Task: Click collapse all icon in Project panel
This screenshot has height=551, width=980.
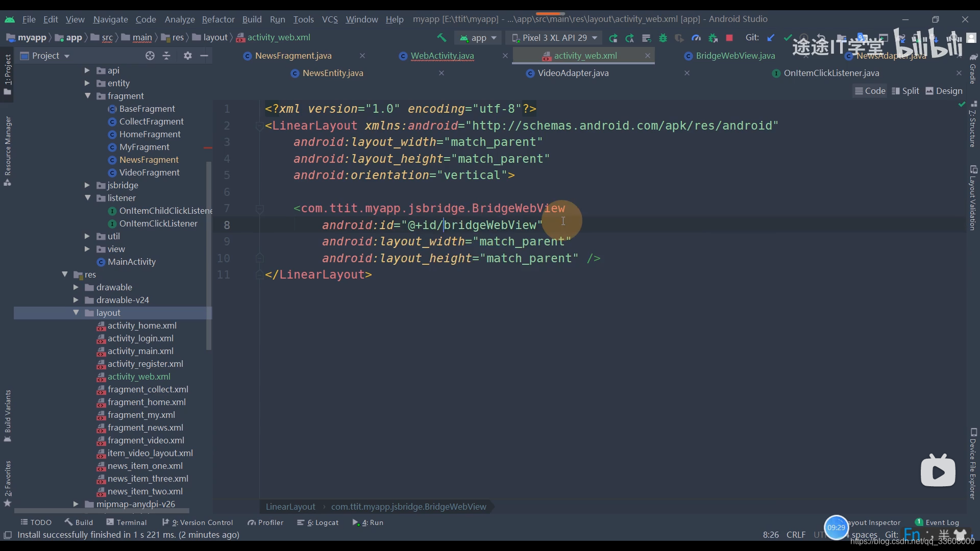Action: (166, 56)
